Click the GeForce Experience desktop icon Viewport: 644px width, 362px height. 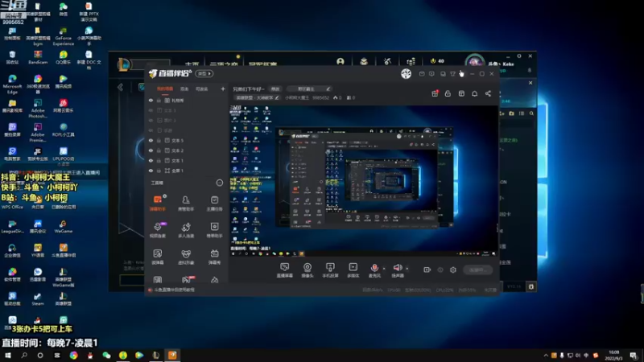[63, 35]
